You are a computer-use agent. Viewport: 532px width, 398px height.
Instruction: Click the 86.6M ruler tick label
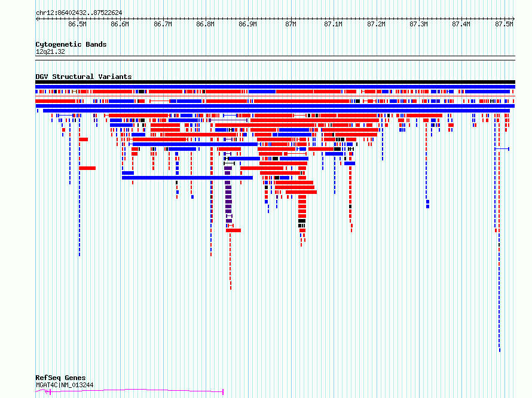tap(120, 24)
